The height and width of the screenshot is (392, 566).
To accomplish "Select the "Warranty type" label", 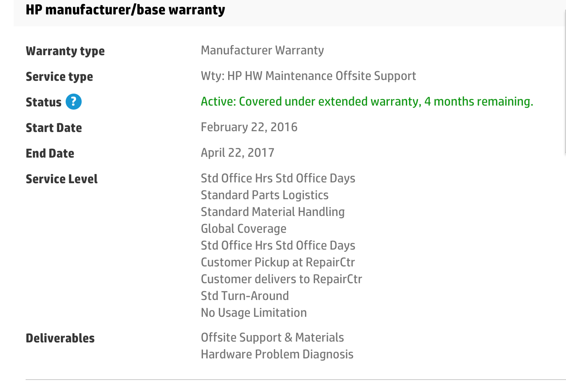I will tap(65, 51).
